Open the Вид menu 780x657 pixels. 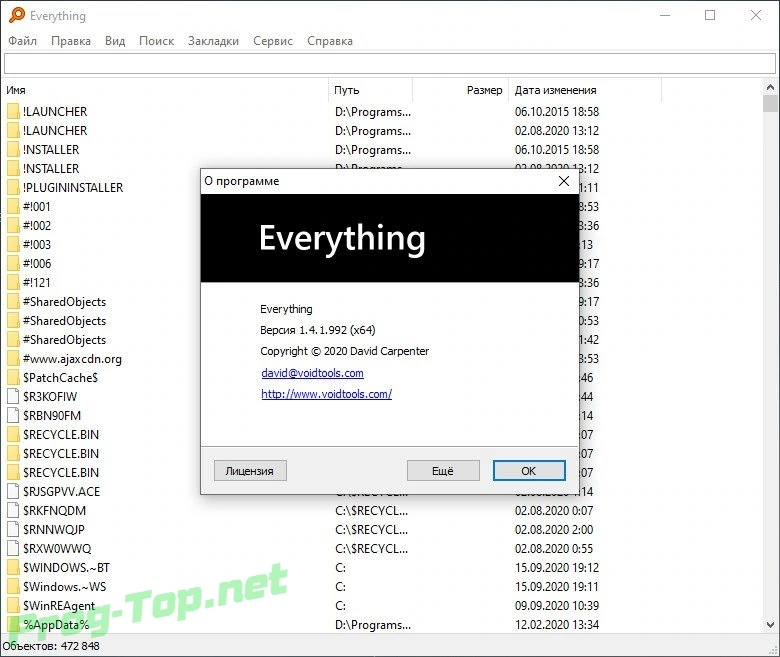pyautogui.click(x=115, y=41)
